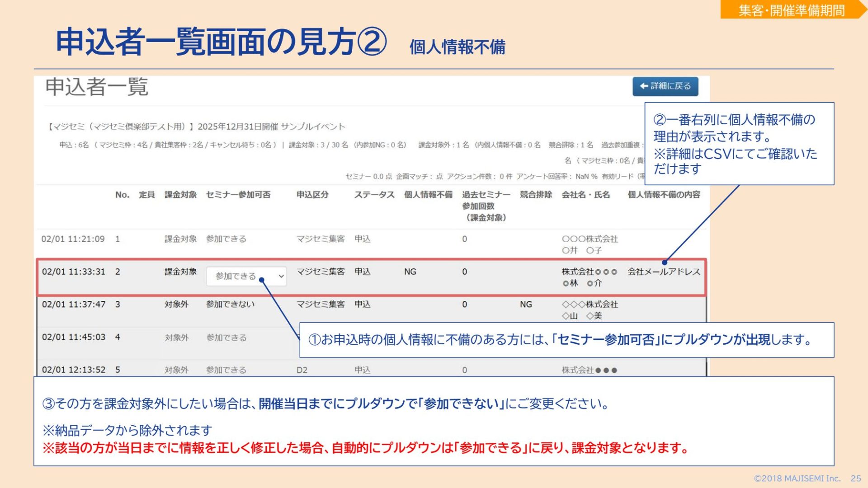Image resolution: width=868 pixels, height=488 pixels.
Task: Click the 競合排除 column header
Action: (x=536, y=195)
